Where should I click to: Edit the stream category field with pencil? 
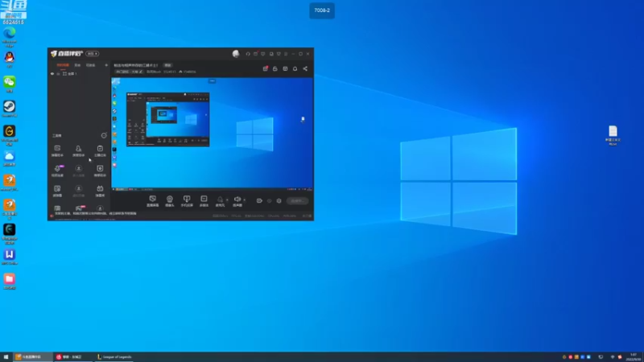click(x=129, y=72)
